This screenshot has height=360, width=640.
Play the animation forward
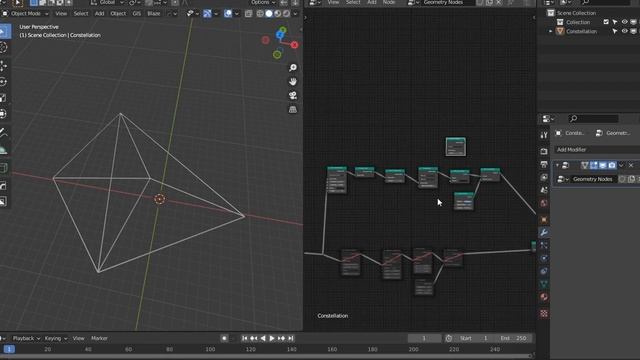[x=272, y=338]
